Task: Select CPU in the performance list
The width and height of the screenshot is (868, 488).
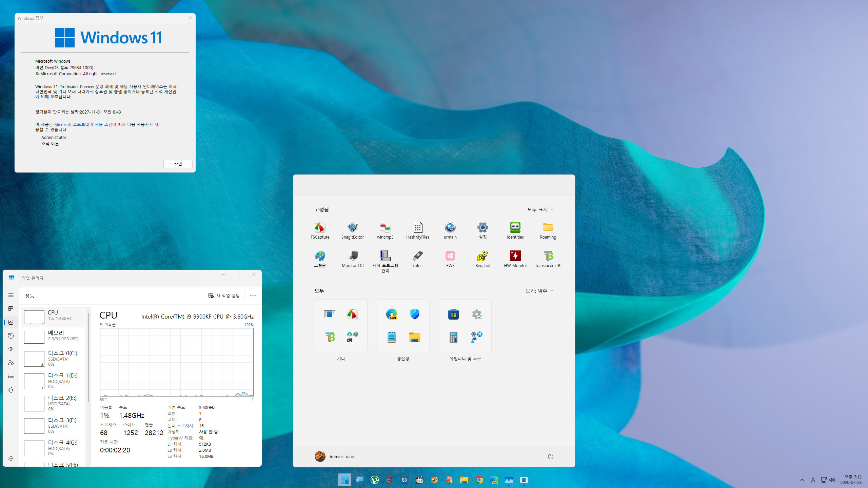Action: tap(53, 317)
